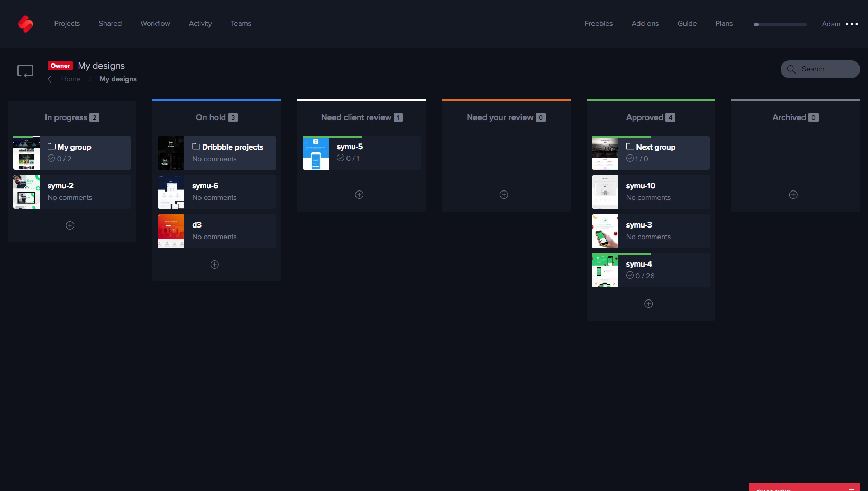
Task: Open the d3 red thumbnail
Action: (171, 231)
